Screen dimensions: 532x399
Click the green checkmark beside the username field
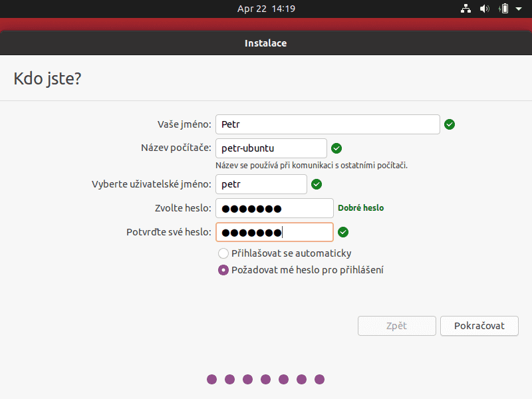point(317,184)
